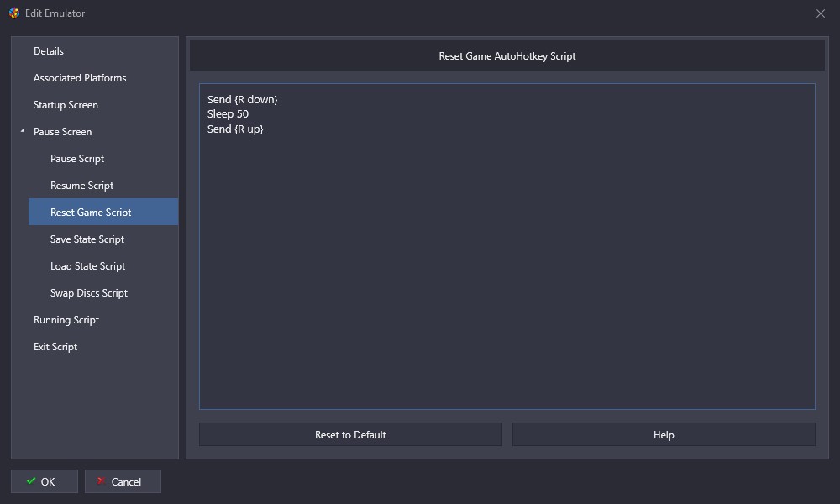Open the Pause Script page
Viewport: 840px width, 504px height.
77,159
